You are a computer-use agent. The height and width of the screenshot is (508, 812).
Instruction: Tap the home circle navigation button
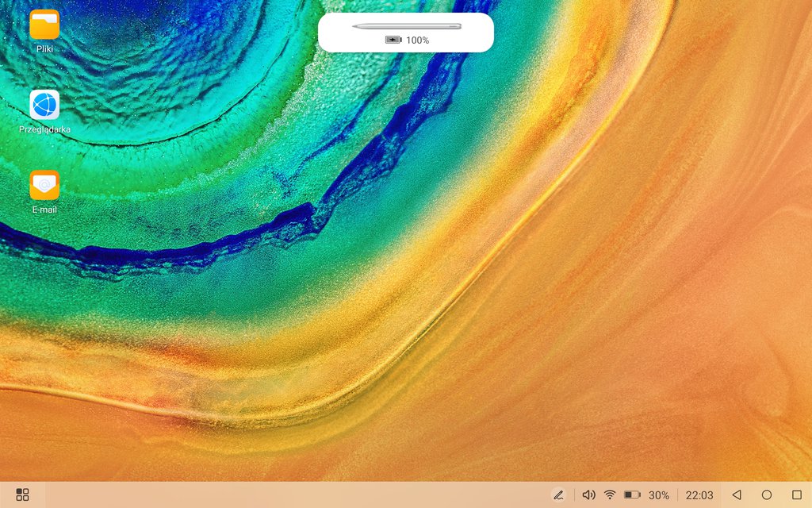coord(767,495)
